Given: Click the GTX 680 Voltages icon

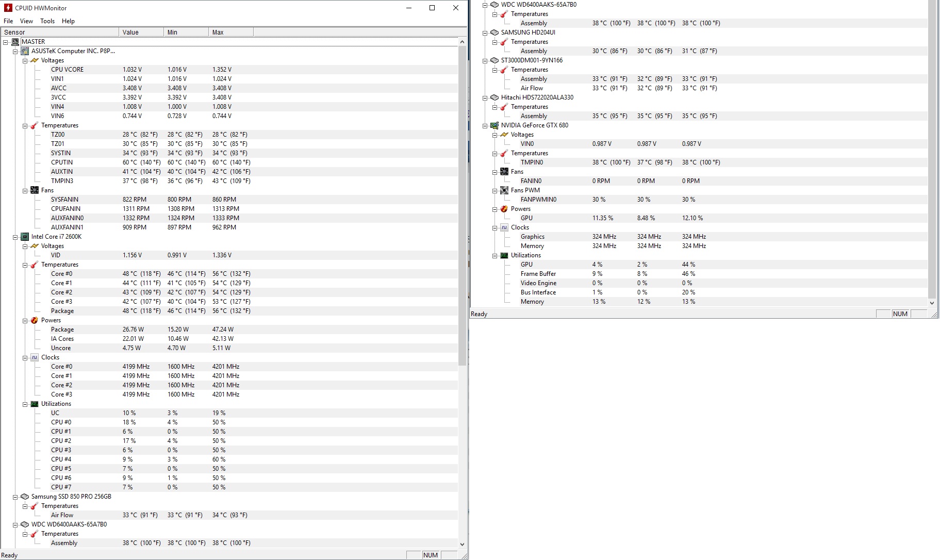Looking at the screenshot, I should (x=504, y=135).
